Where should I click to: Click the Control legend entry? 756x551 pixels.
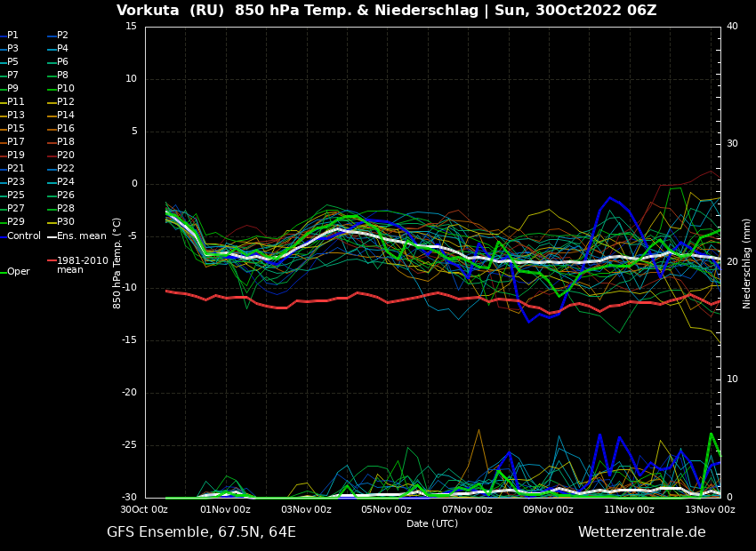coord(23,236)
